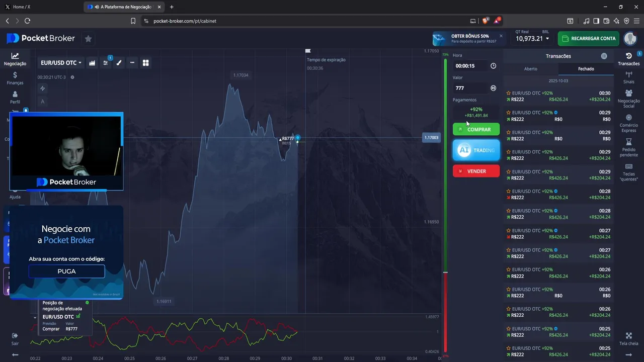Collapse the indicator panel arrow at bottom
The image size is (644, 362).
click(35, 318)
